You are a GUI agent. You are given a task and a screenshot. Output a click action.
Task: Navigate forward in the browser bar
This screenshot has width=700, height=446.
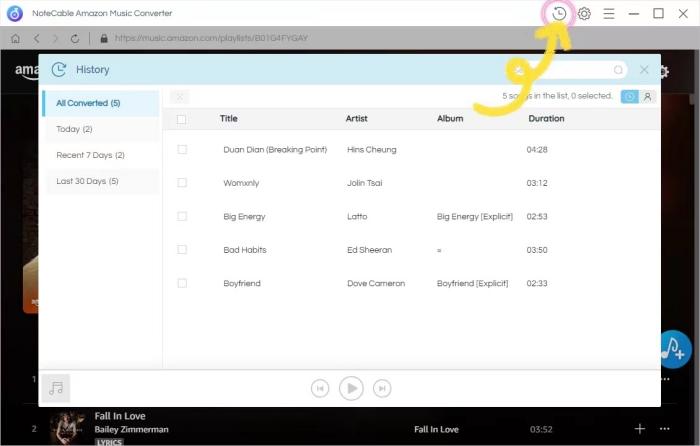coord(55,38)
